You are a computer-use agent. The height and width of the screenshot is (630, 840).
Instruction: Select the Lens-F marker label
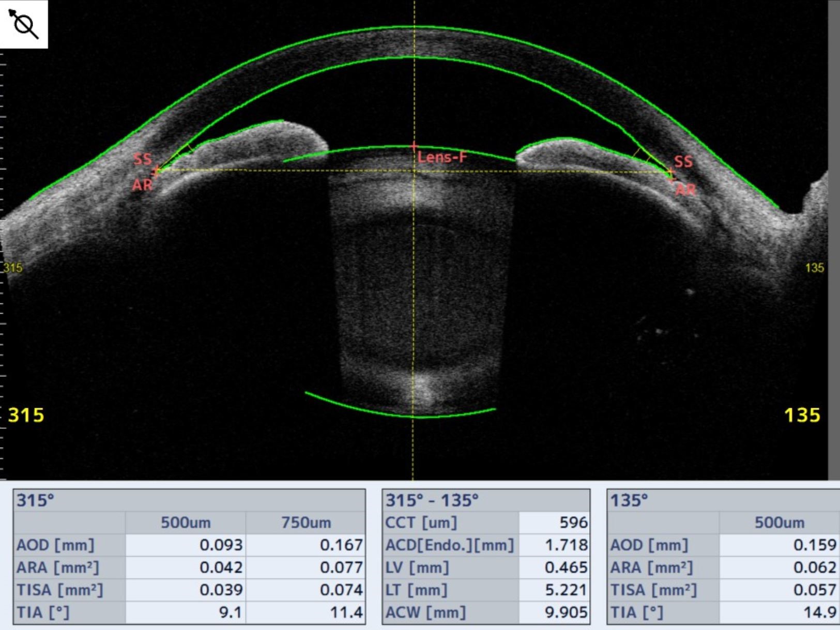tap(442, 157)
